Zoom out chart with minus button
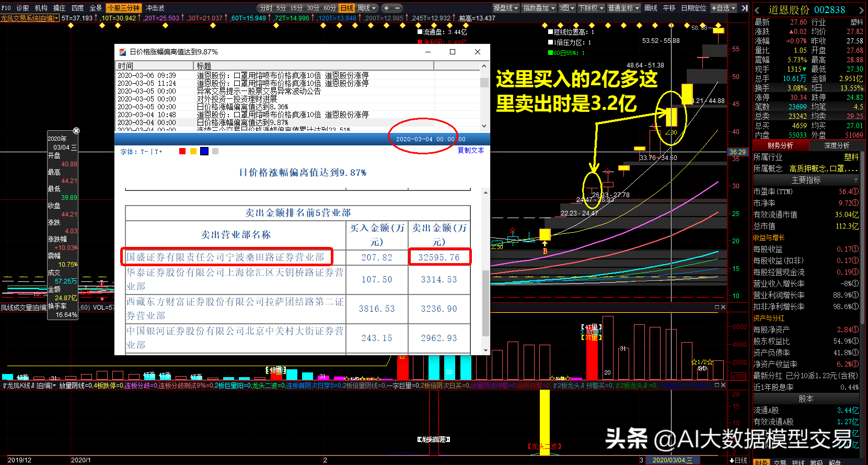This screenshot has width=868, height=465. pos(397,8)
